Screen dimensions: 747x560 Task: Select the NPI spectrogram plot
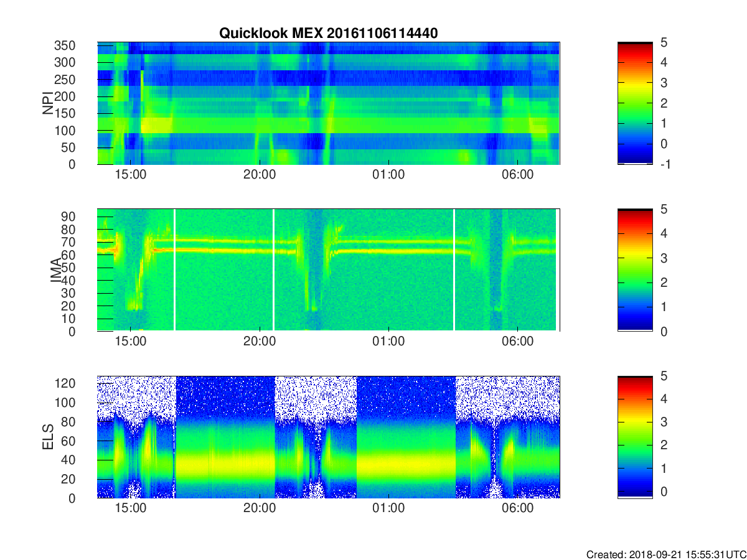(x=329, y=103)
